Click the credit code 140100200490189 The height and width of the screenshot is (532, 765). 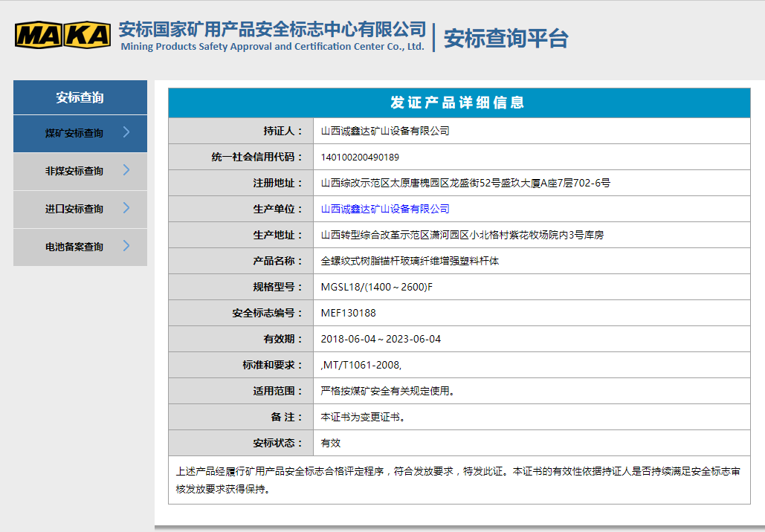coord(360,157)
